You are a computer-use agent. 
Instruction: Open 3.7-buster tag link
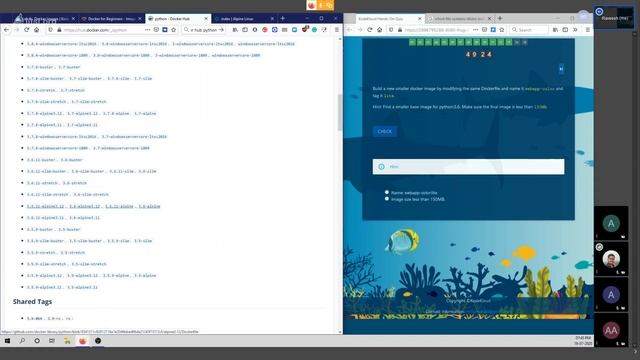pos(69,67)
